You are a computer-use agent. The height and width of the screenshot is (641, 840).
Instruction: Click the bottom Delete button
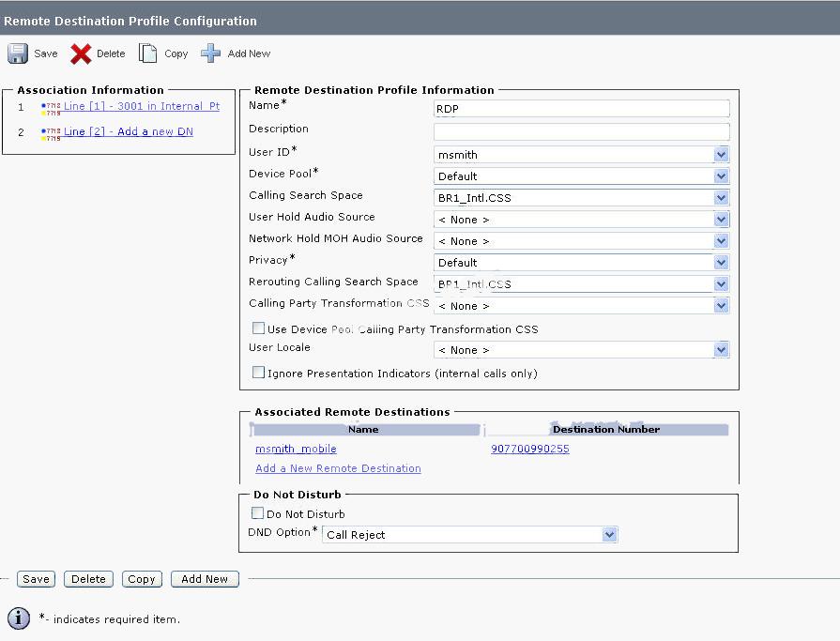[88, 579]
